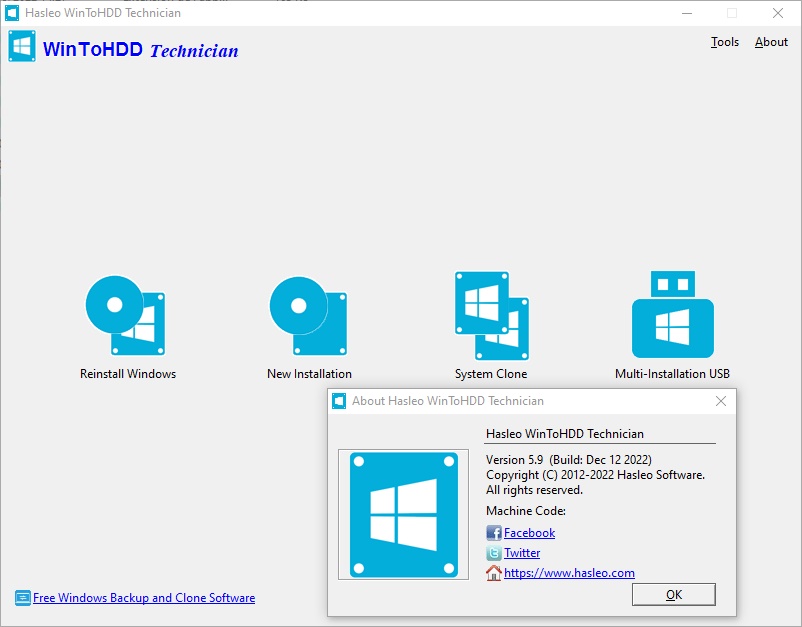Image resolution: width=802 pixels, height=627 pixels.
Task: Click the System Clone label
Action: (491, 374)
